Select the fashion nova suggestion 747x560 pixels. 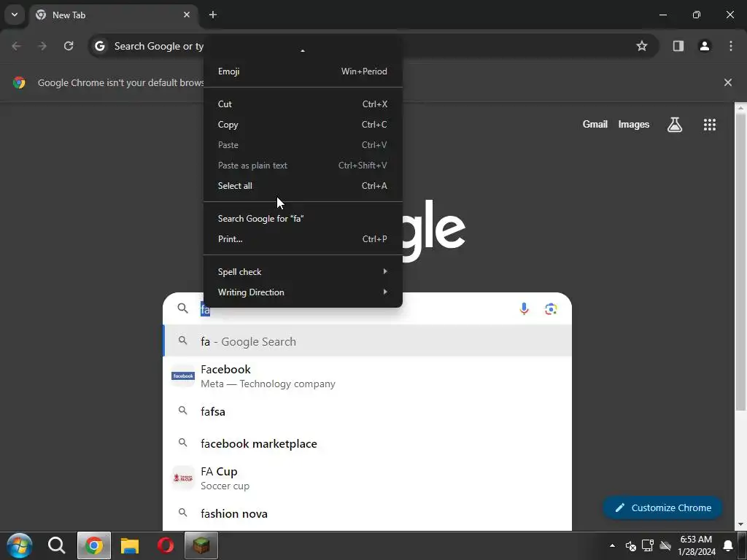pyautogui.click(x=368, y=514)
